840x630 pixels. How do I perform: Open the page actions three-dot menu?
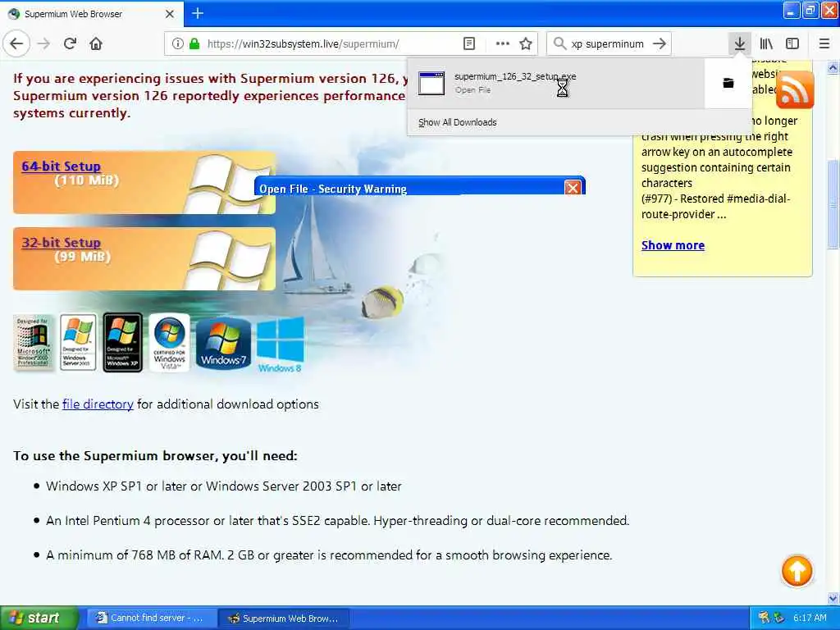(503, 43)
